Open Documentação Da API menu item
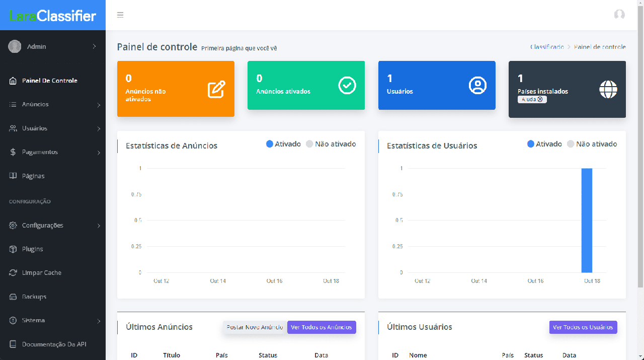The image size is (644, 360). (53, 344)
